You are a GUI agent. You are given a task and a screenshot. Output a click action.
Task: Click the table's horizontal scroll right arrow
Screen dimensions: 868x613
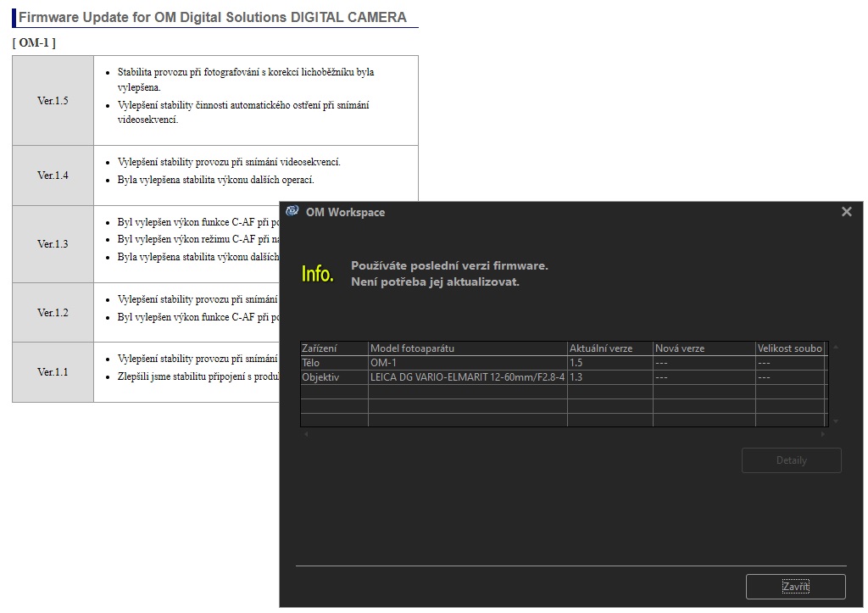(x=821, y=434)
